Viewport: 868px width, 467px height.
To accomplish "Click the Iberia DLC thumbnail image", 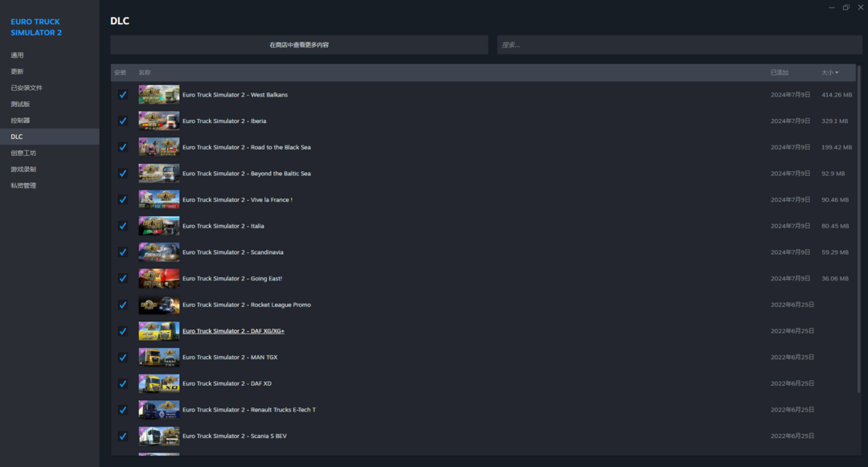I will tap(159, 121).
